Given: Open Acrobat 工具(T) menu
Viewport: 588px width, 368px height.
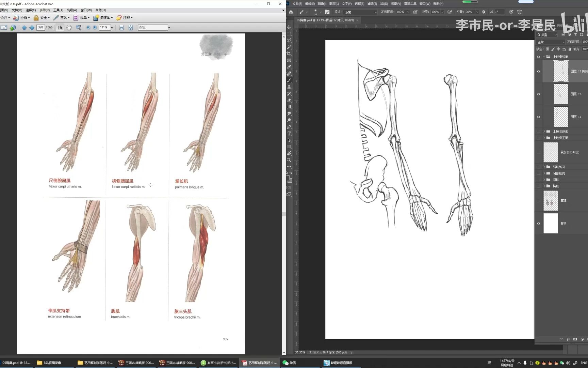Looking at the screenshot, I should click(58, 10).
